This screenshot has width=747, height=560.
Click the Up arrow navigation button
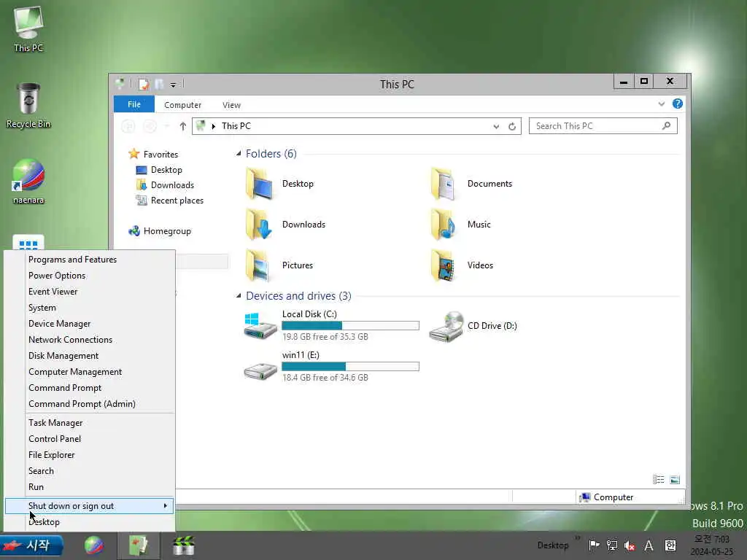pyautogui.click(x=183, y=126)
